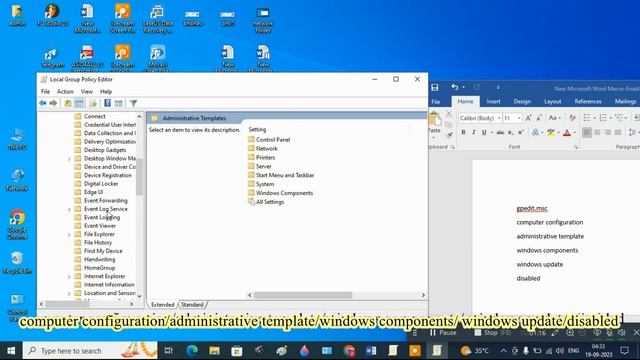Switch to the Extended tab at bottom
Image resolution: width=640 pixels, height=360 pixels.
pyautogui.click(x=162, y=304)
